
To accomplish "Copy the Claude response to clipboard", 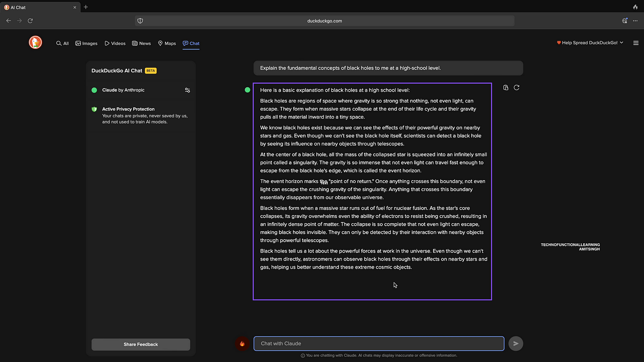I will click(506, 88).
